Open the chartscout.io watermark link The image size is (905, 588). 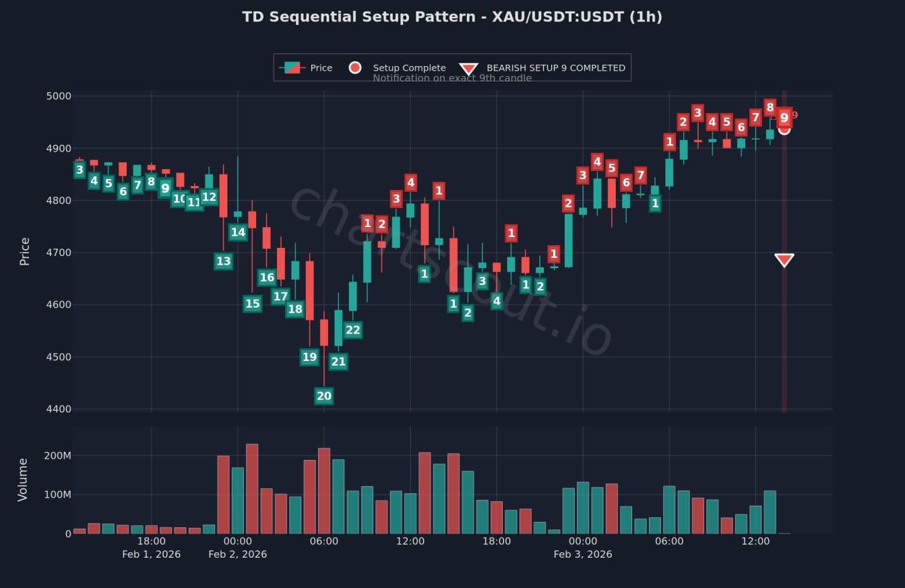(x=450, y=271)
